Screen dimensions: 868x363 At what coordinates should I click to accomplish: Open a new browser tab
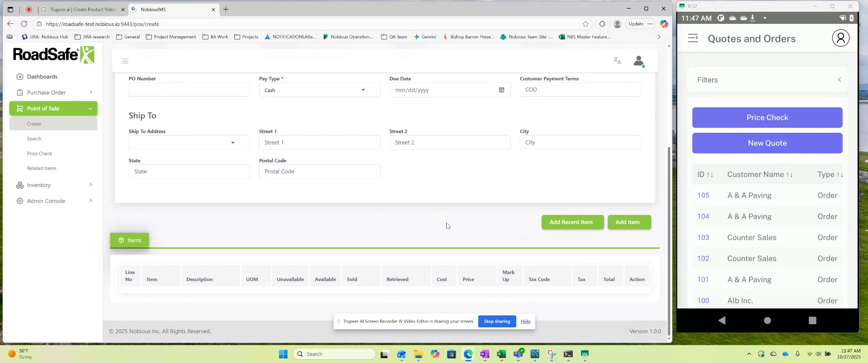click(x=226, y=9)
